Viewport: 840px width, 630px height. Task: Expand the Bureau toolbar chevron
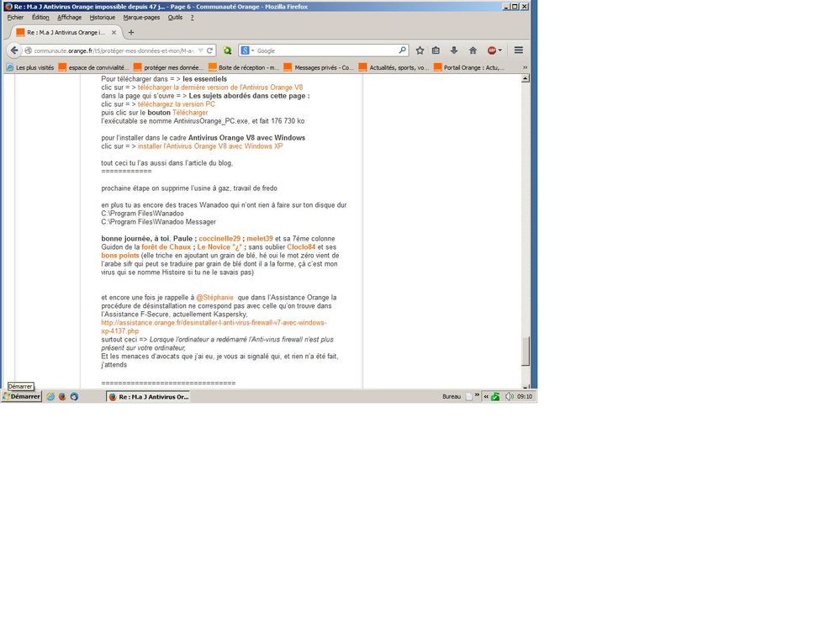477,395
